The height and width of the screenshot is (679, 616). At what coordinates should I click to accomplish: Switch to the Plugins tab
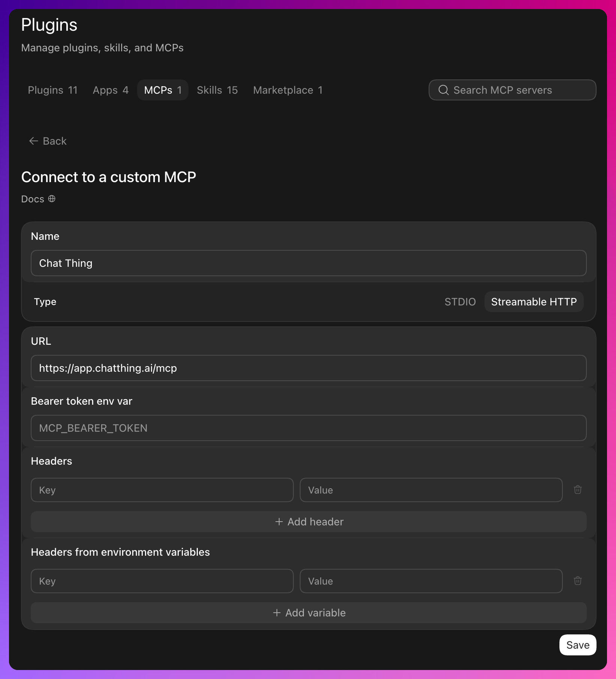pos(52,90)
